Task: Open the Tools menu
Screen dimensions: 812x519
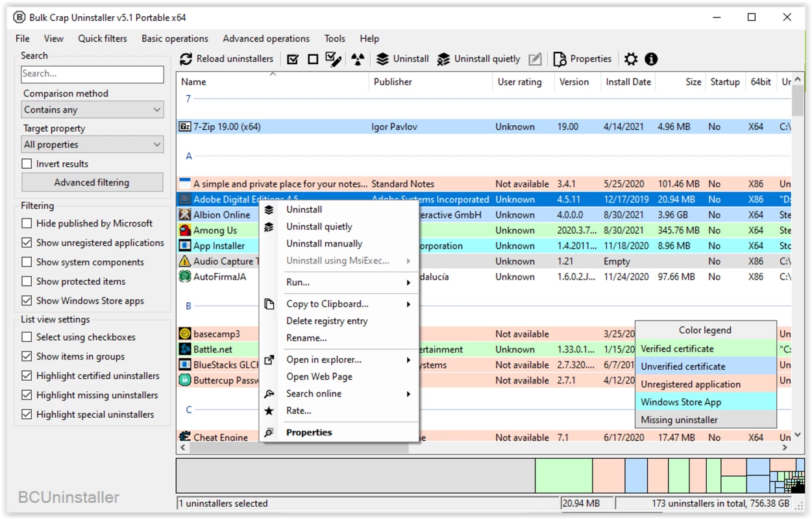Action: (335, 38)
